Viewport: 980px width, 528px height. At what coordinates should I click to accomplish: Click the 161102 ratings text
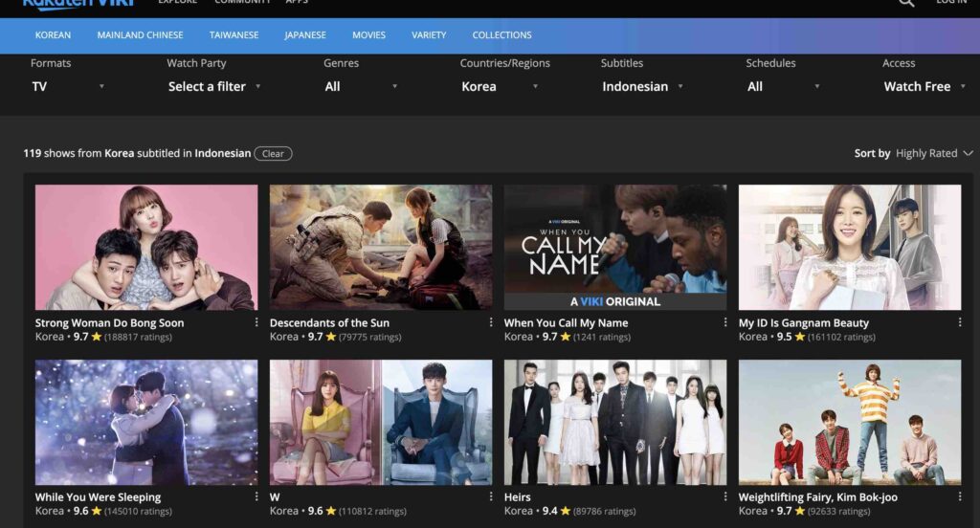[x=841, y=337]
